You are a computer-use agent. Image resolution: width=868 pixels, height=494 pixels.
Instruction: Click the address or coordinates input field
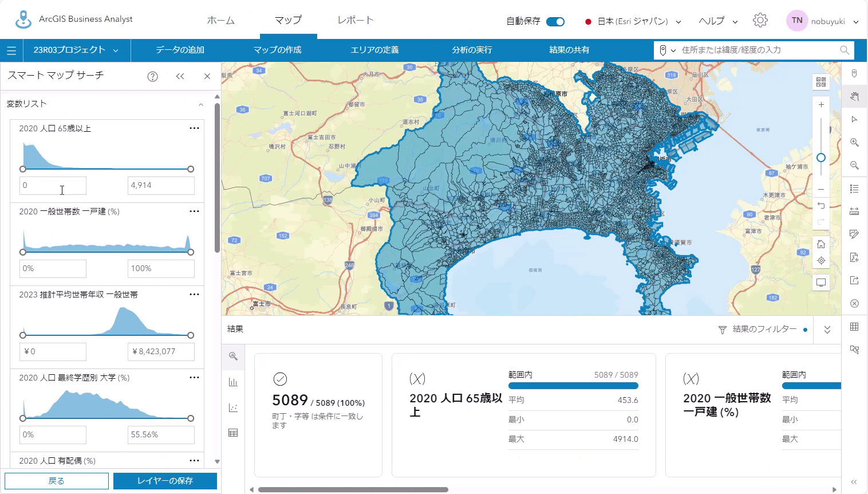point(757,50)
